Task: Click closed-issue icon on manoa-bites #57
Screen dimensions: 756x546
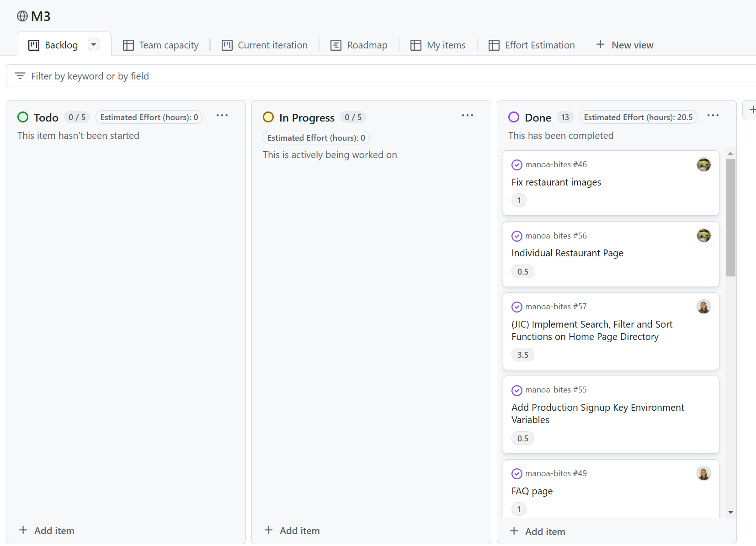Action: pyautogui.click(x=517, y=307)
